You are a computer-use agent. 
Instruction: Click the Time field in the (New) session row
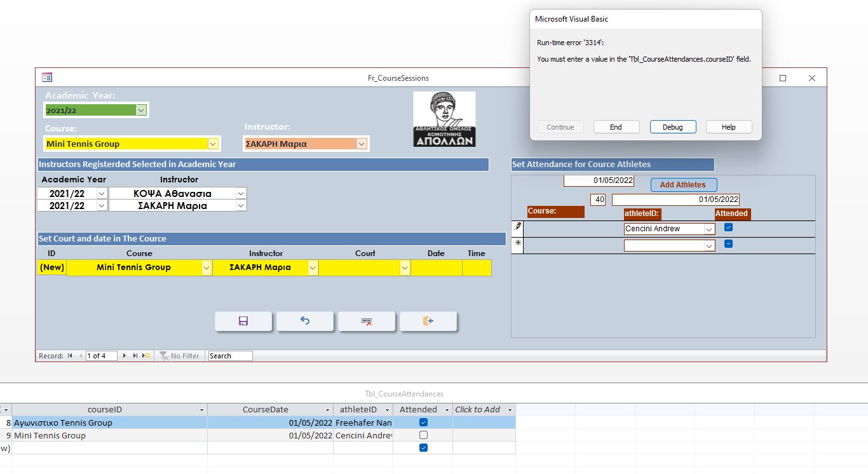(x=477, y=268)
